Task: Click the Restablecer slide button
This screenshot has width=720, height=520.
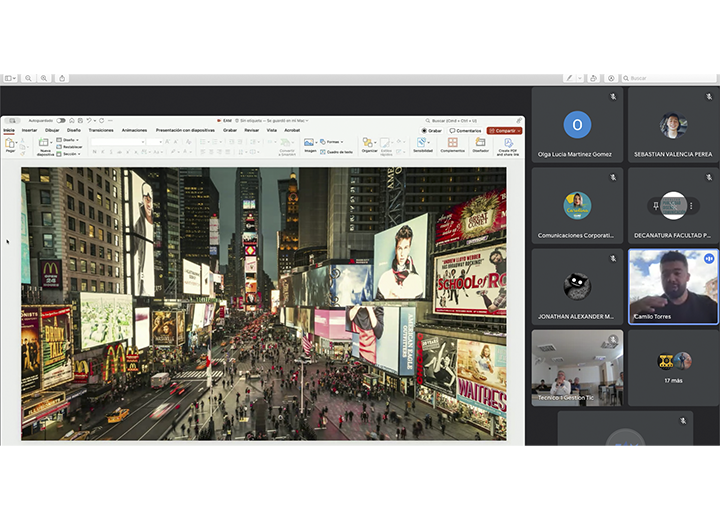Action: click(x=69, y=147)
